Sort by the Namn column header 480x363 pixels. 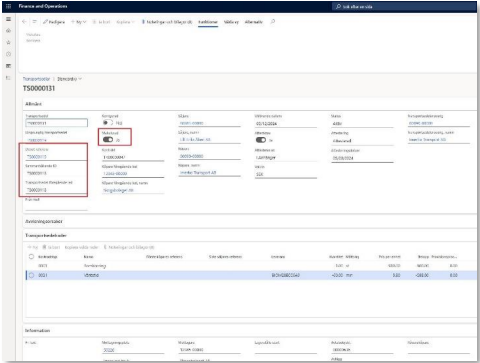(x=88, y=257)
